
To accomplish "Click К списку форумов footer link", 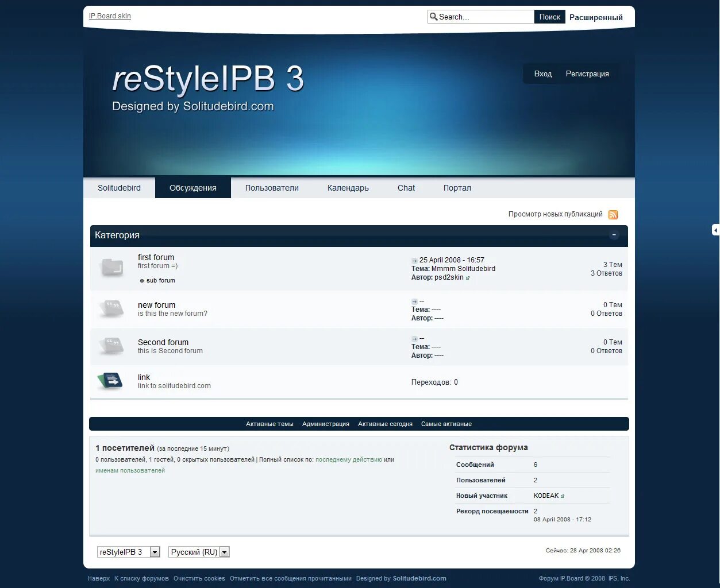I will pyautogui.click(x=141, y=579).
